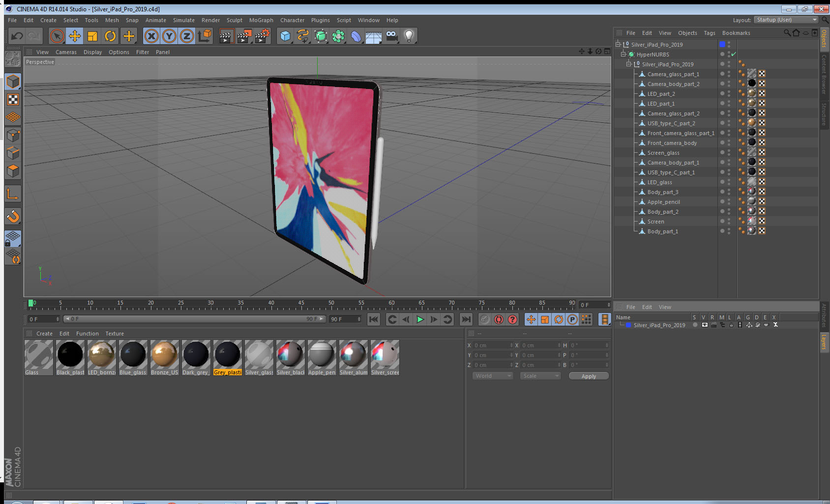Open the vertical Content Browser tab
The width and height of the screenshot is (830, 504).
tap(824, 74)
